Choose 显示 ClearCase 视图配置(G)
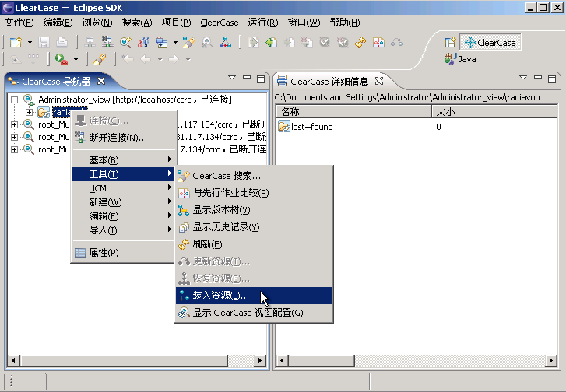 click(x=253, y=313)
